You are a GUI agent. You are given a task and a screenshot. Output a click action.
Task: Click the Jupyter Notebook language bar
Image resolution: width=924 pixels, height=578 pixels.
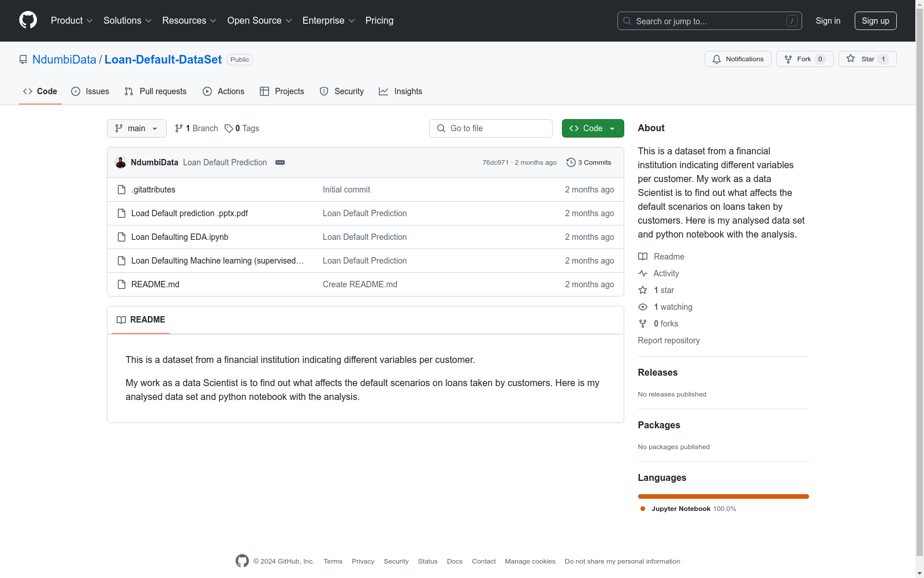724,497
